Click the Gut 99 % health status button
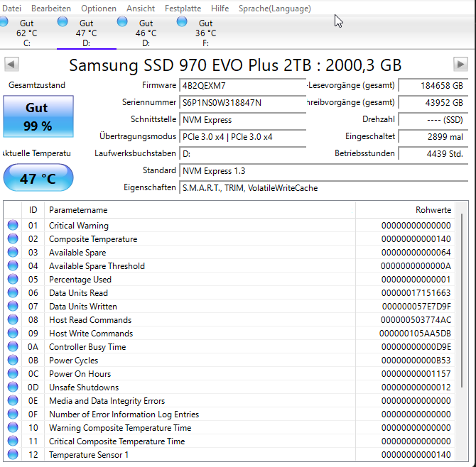 click(38, 116)
